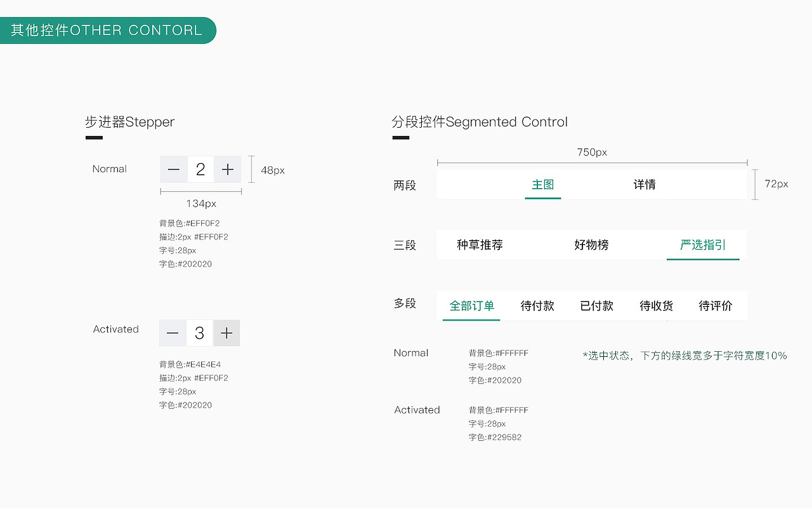This screenshot has width=812, height=508.
Task: Click the 其他控件OTHER CONTORL header badge
Action: [108, 30]
